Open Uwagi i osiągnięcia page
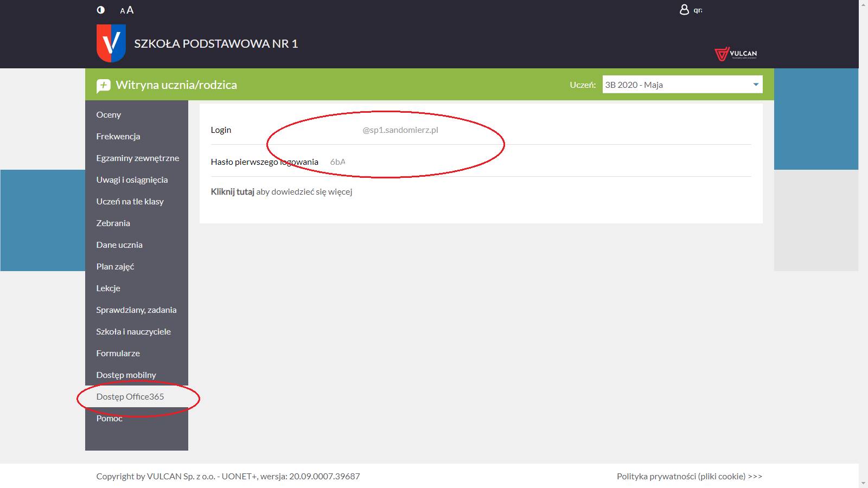 coord(132,179)
